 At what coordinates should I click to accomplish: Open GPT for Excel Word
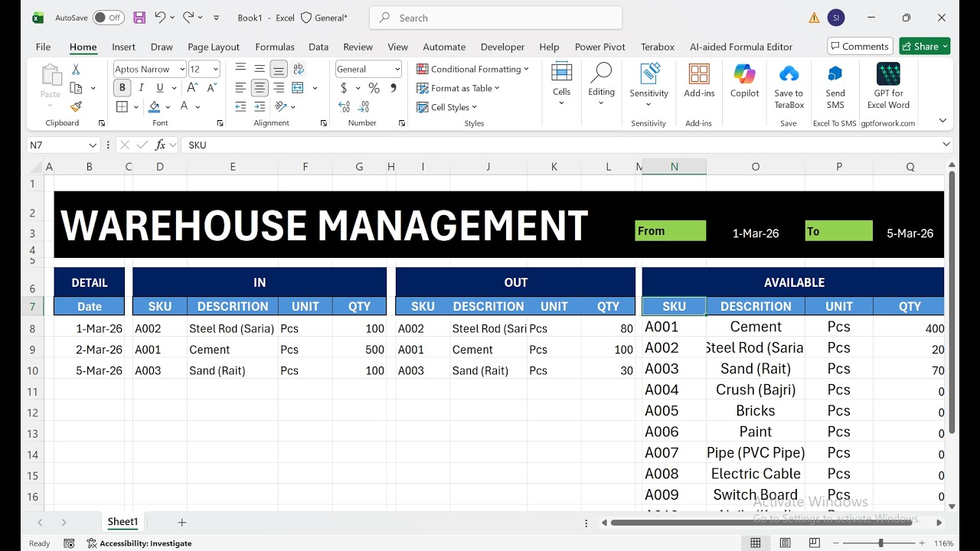tap(888, 86)
